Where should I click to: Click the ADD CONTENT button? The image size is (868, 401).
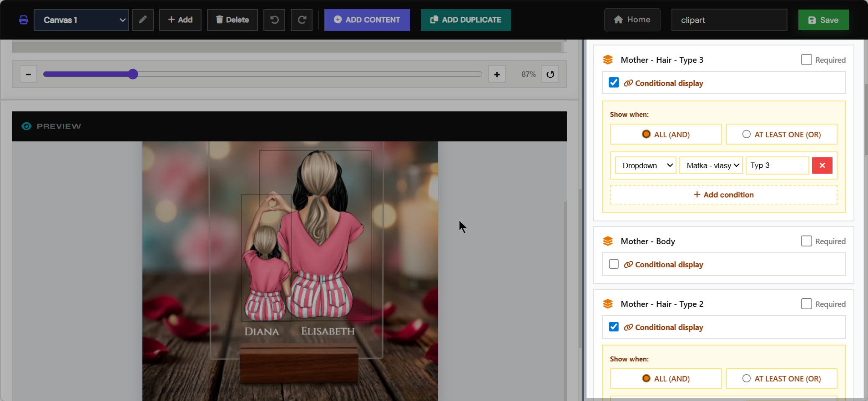[367, 20]
